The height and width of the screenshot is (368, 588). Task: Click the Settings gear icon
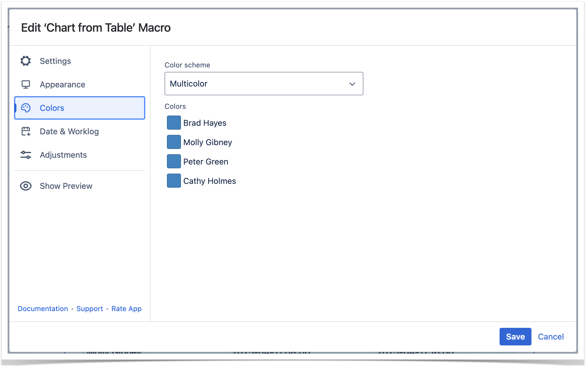[26, 61]
